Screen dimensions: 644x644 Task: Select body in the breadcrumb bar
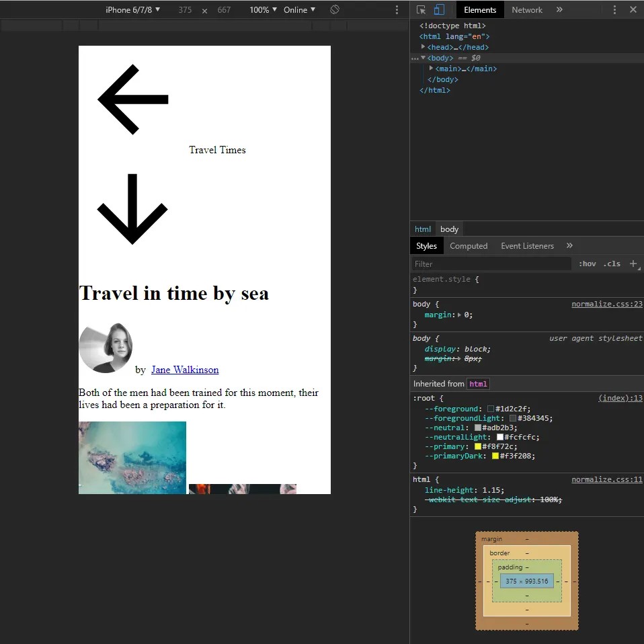point(449,229)
